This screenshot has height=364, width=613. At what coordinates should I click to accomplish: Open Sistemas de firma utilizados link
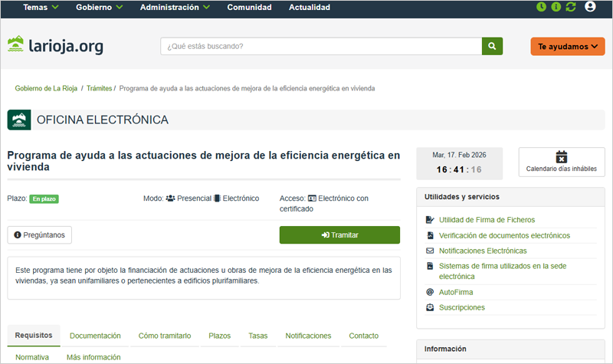(x=503, y=271)
